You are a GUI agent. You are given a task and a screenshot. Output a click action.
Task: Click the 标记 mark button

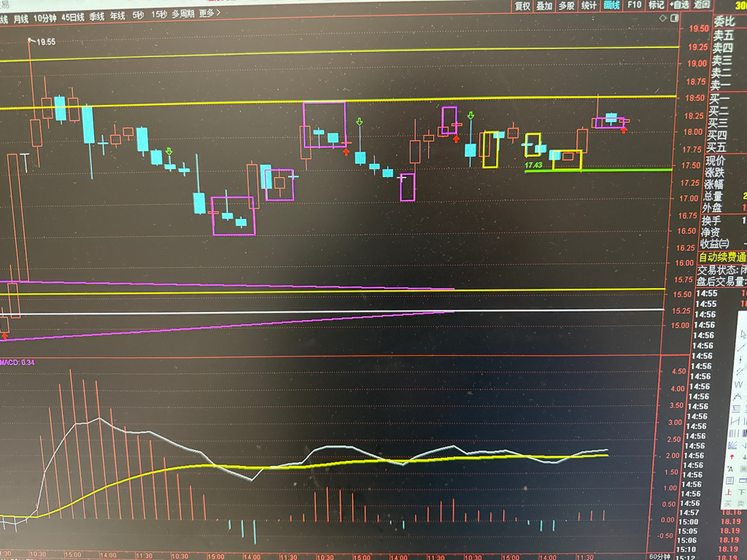[656, 5]
